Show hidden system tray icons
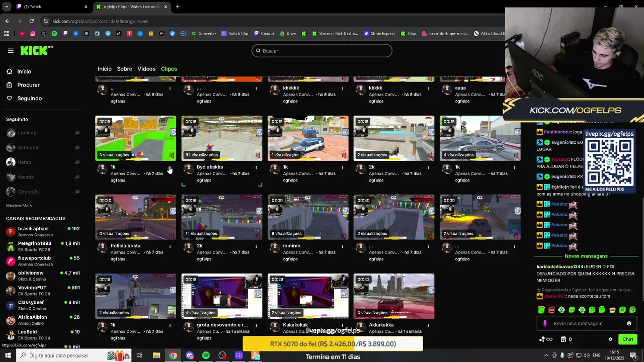The image size is (644, 362). pos(546,355)
